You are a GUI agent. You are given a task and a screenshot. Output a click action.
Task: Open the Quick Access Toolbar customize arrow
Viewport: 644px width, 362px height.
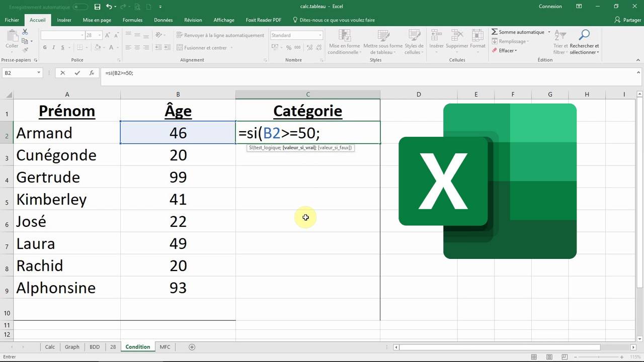click(160, 7)
